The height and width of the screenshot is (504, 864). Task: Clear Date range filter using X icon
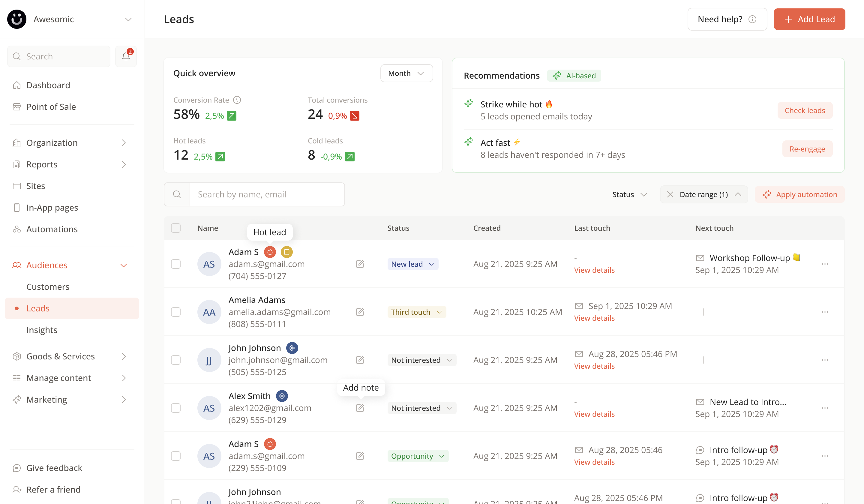point(670,194)
